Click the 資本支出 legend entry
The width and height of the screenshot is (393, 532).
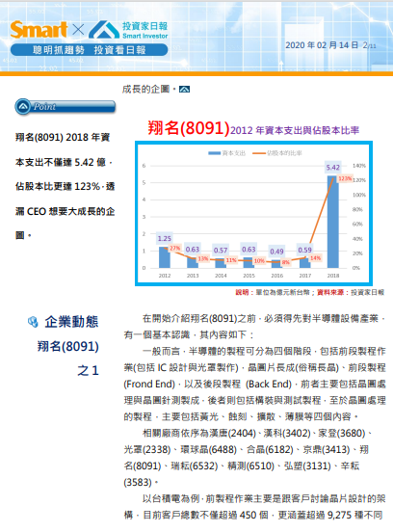(226, 153)
